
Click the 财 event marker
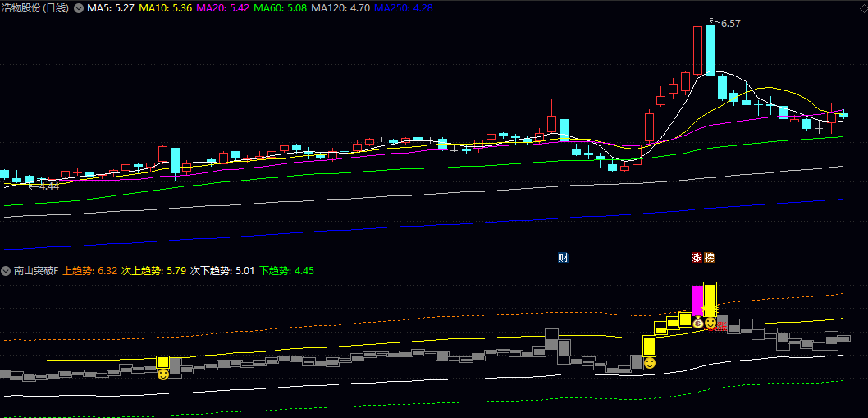[x=564, y=258]
